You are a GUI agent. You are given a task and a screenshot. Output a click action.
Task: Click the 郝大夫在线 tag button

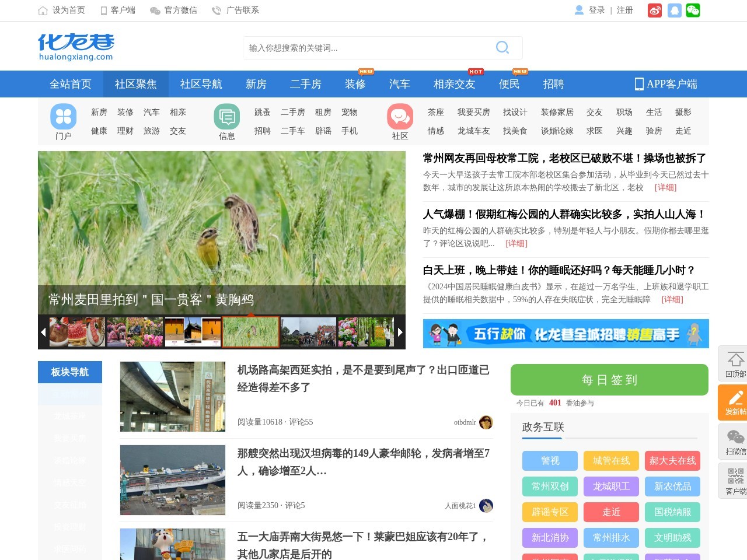(x=672, y=461)
